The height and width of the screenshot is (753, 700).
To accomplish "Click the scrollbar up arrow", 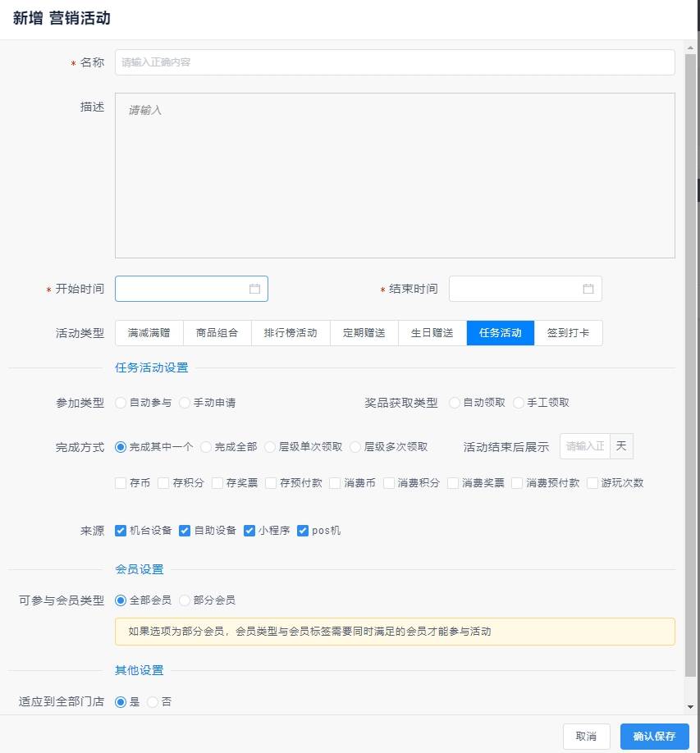I will (690, 48).
